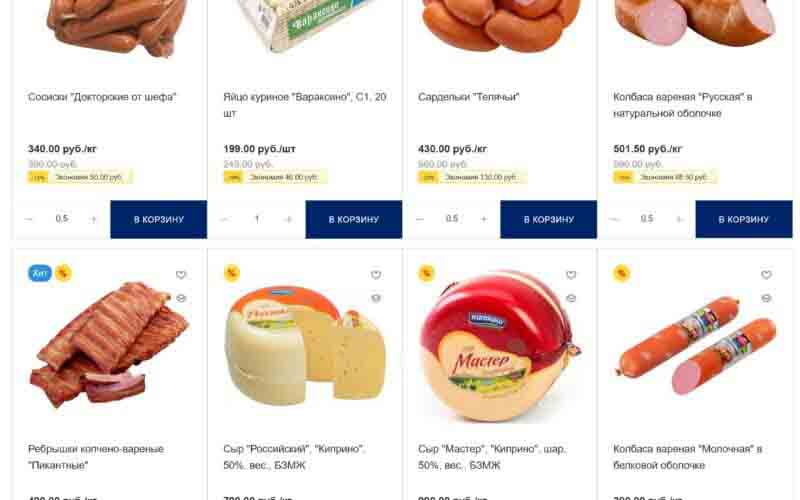Favorite the "Молочная" sausage via heart icon

click(x=766, y=274)
